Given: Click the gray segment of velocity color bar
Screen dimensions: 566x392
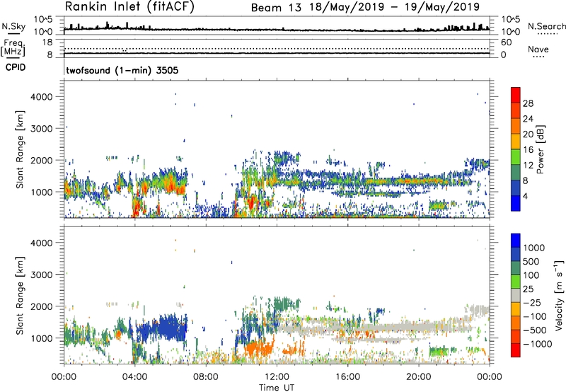Looking at the screenshot, I should (516, 295).
